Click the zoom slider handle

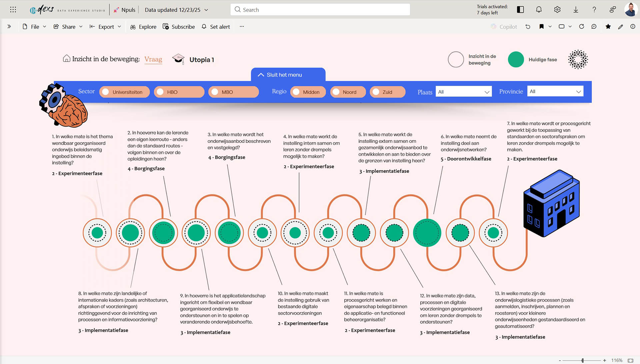pyautogui.click(x=583, y=360)
